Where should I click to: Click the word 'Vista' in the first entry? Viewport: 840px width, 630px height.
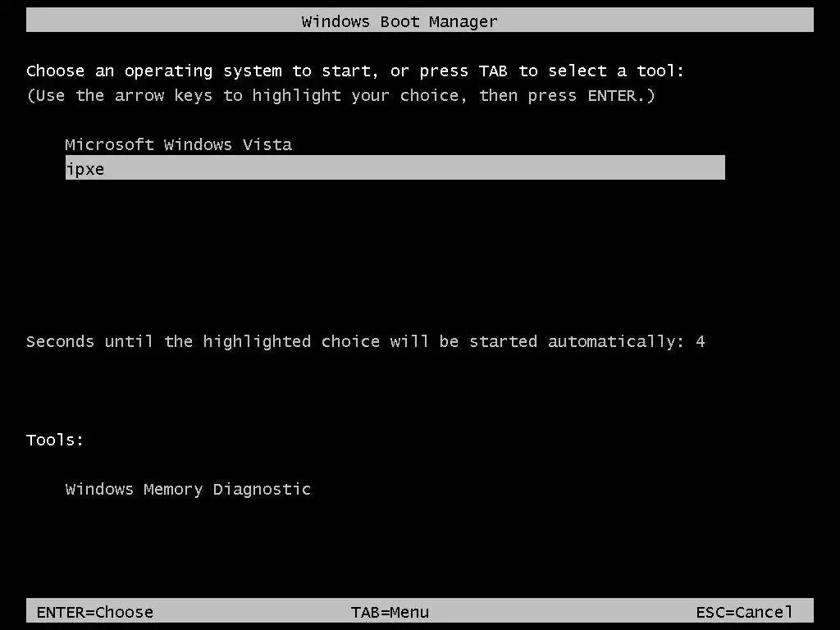[267, 144]
